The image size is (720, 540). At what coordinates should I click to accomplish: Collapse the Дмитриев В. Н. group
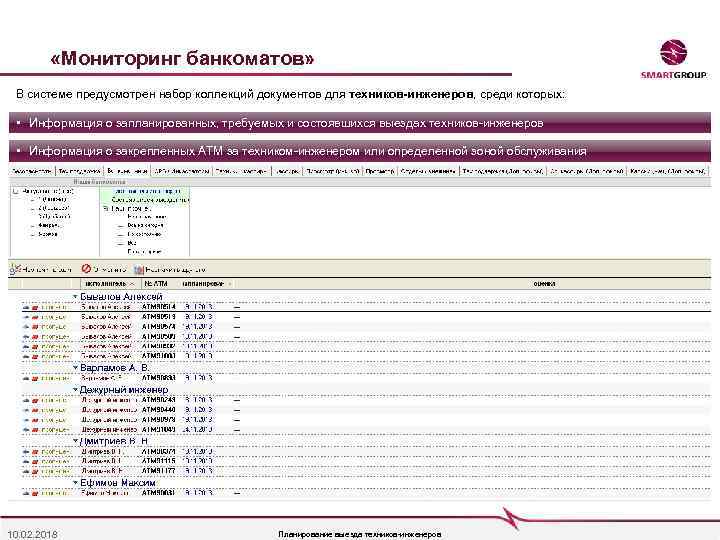point(75,441)
